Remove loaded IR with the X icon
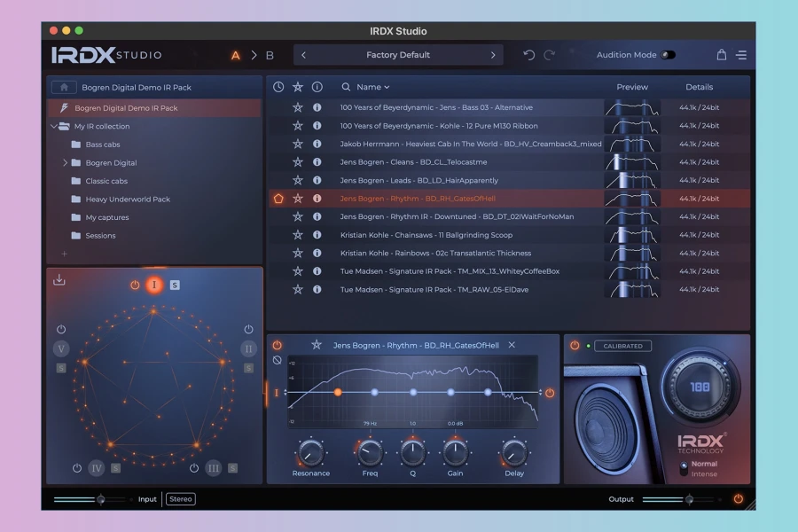The image size is (798, 532). click(512, 345)
